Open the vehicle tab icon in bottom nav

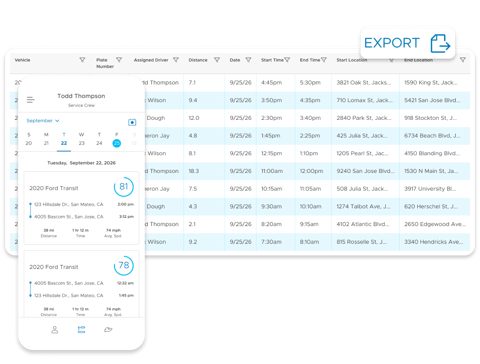pos(108,330)
